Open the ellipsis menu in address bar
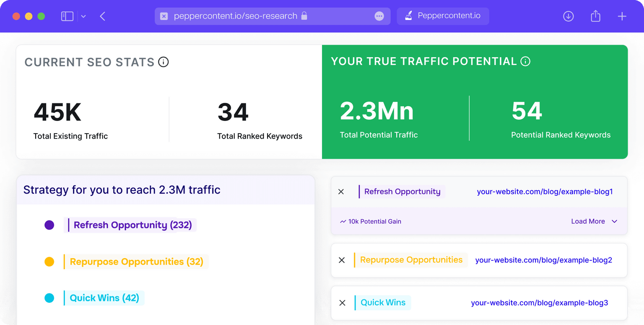The height and width of the screenshot is (325, 644). tap(379, 16)
